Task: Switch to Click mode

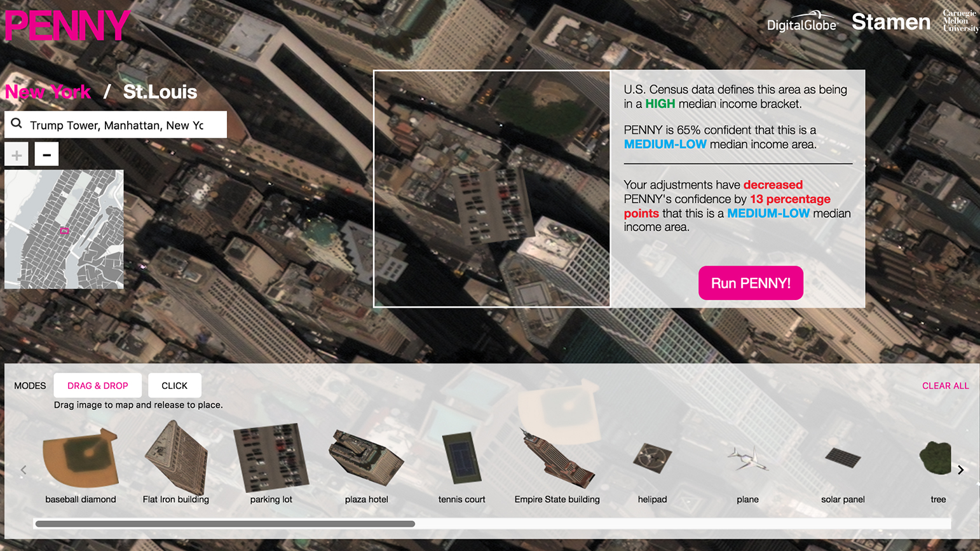Action: point(175,386)
